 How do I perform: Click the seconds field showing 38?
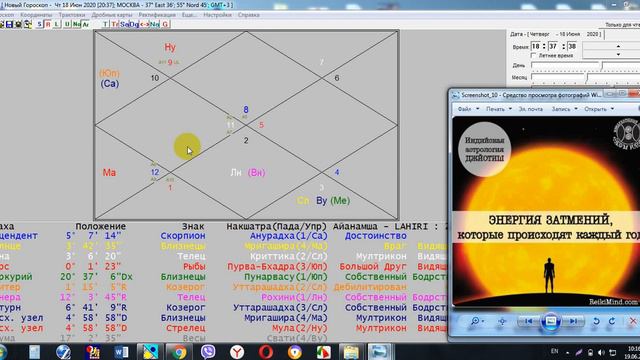coord(572,46)
